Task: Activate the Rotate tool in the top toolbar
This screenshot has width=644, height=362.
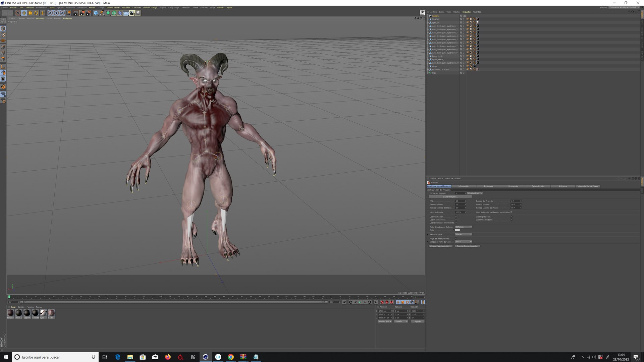Action: (x=36, y=13)
